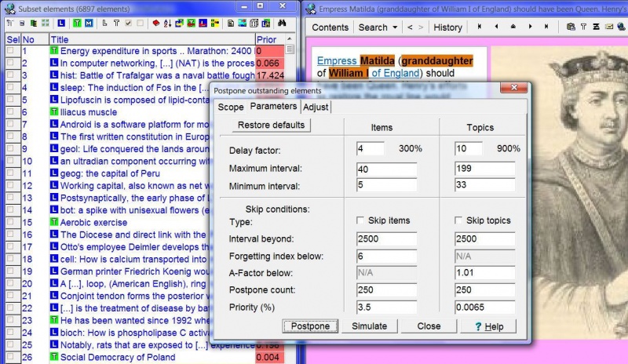
Task: Click the Topics A-Factor below field
Action: click(484, 273)
